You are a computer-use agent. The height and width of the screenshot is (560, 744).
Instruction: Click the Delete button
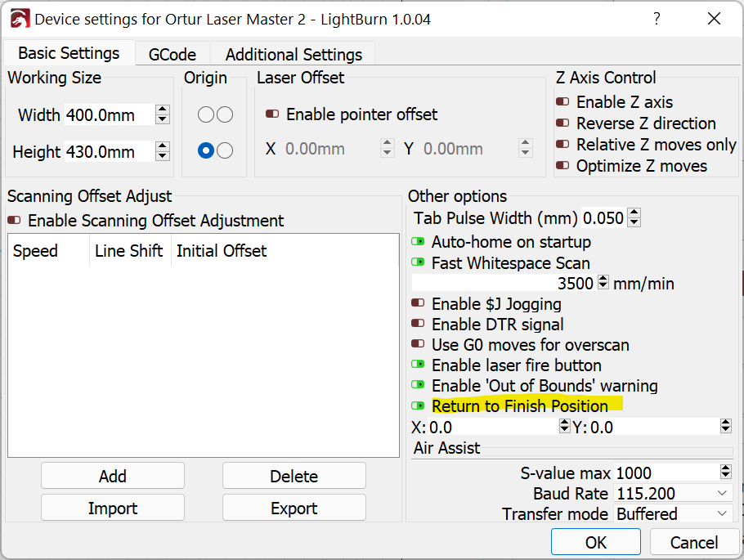[x=294, y=476]
